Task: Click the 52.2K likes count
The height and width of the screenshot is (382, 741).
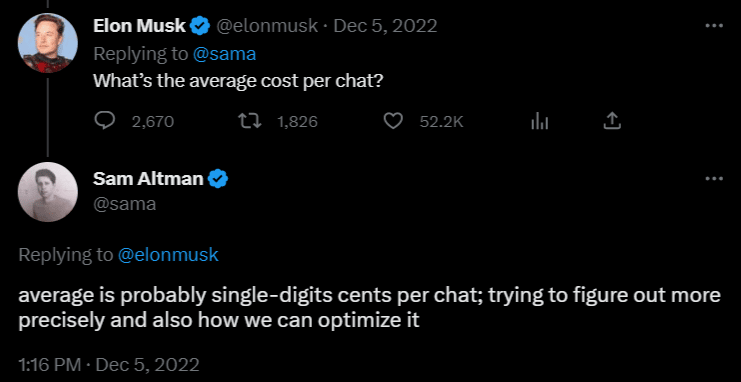Action: pos(441,122)
